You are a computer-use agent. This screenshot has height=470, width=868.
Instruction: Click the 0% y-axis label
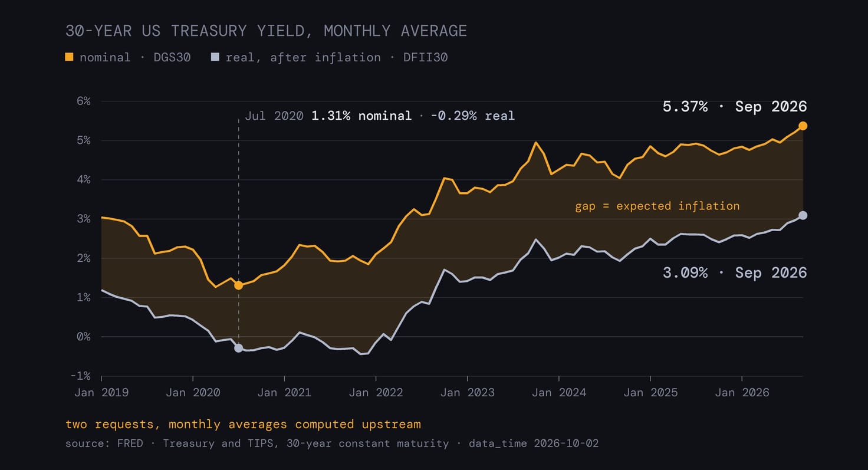(84, 337)
